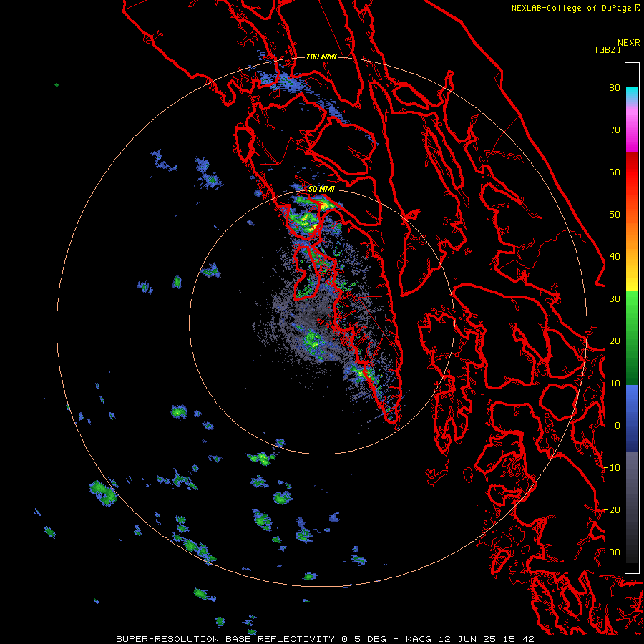Image resolution: width=644 pixels, height=644 pixels.
Task: Click the 0 value on dBZ scale
Action: (618, 426)
